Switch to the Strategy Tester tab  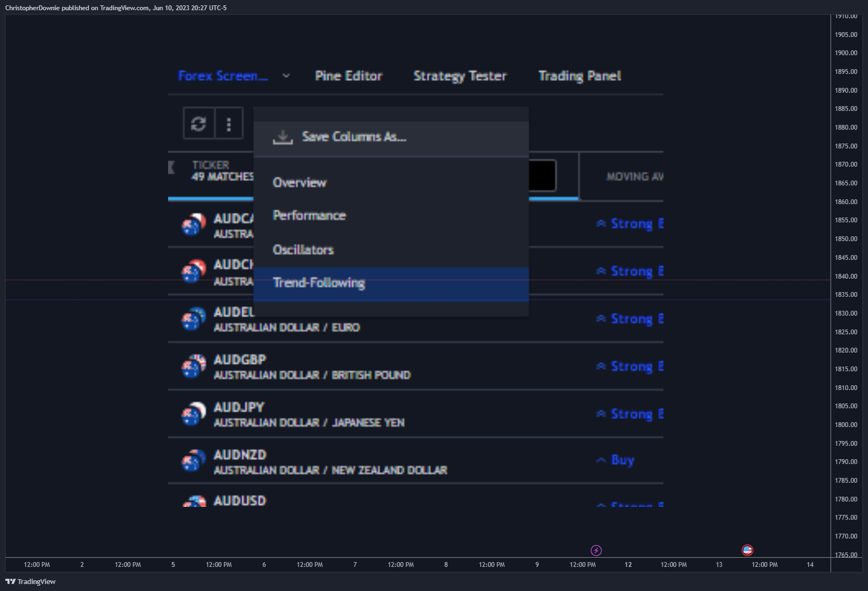pos(460,76)
